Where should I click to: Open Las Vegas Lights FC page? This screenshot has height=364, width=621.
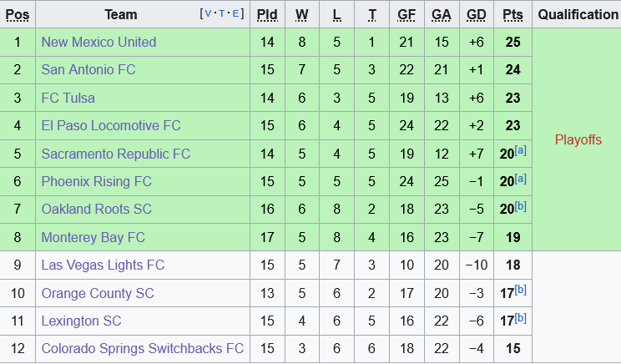coord(103,265)
